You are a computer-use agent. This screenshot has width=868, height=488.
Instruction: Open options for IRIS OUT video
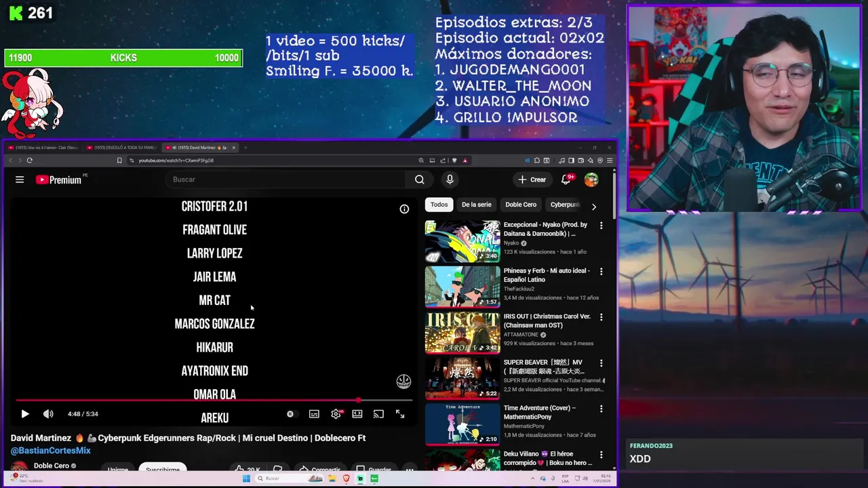point(601,317)
